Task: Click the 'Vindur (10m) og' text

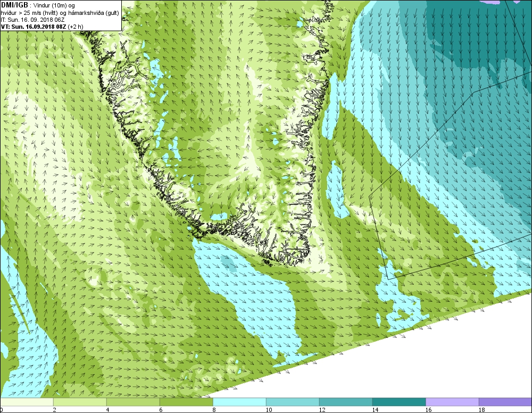Action: 54,6
